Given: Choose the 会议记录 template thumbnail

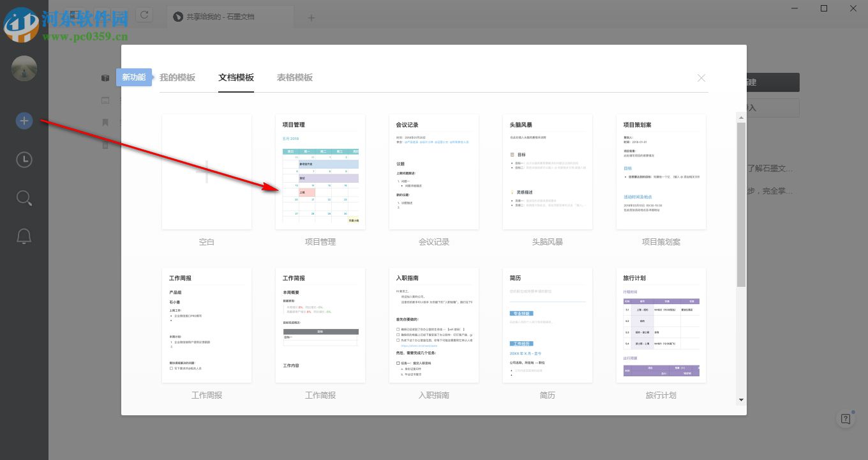Looking at the screenshot, I should (x=434, y=172).
